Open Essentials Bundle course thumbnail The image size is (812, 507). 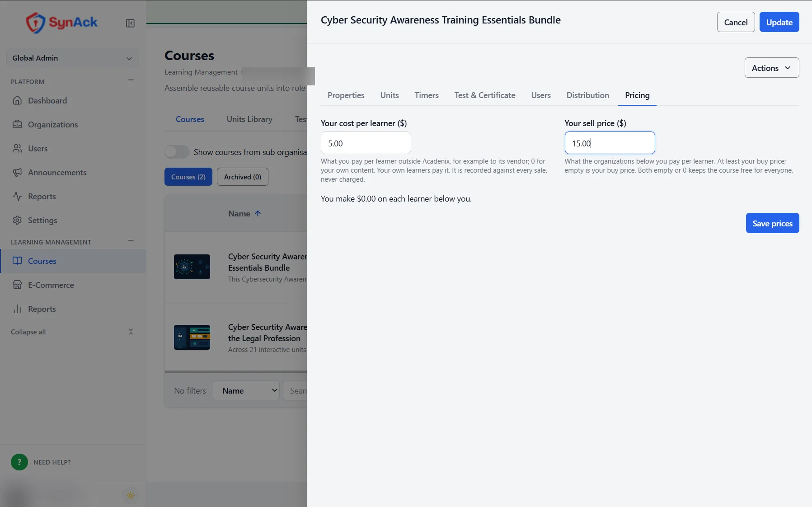click(x=192, y=267)
